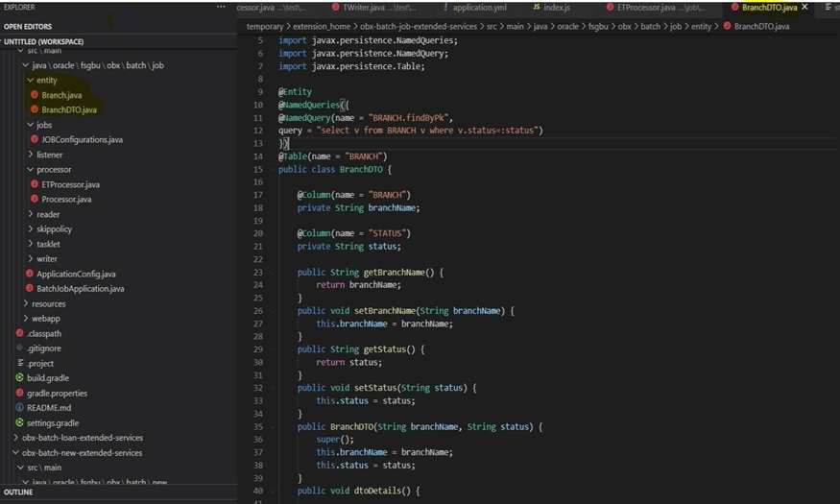Viewport: 840px width, 504px height.
Task: Click the icon beside JOBConfigurations.java
Action: [35, 139]
